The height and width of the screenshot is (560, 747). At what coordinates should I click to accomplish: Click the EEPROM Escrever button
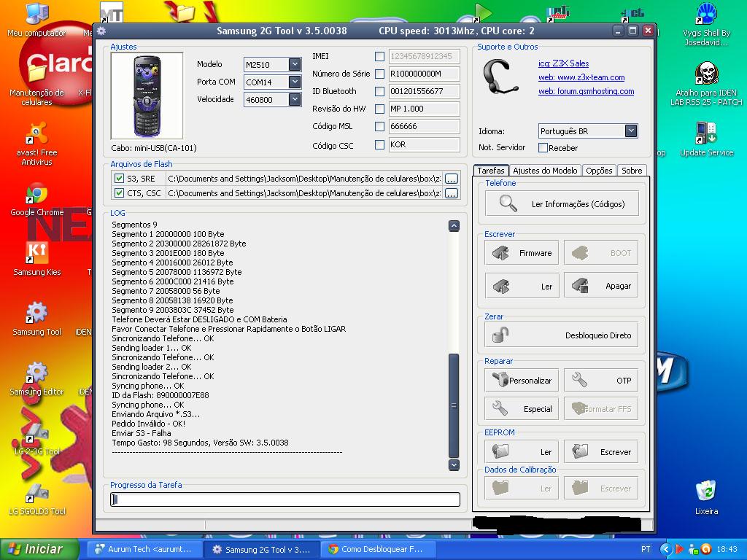601,451
